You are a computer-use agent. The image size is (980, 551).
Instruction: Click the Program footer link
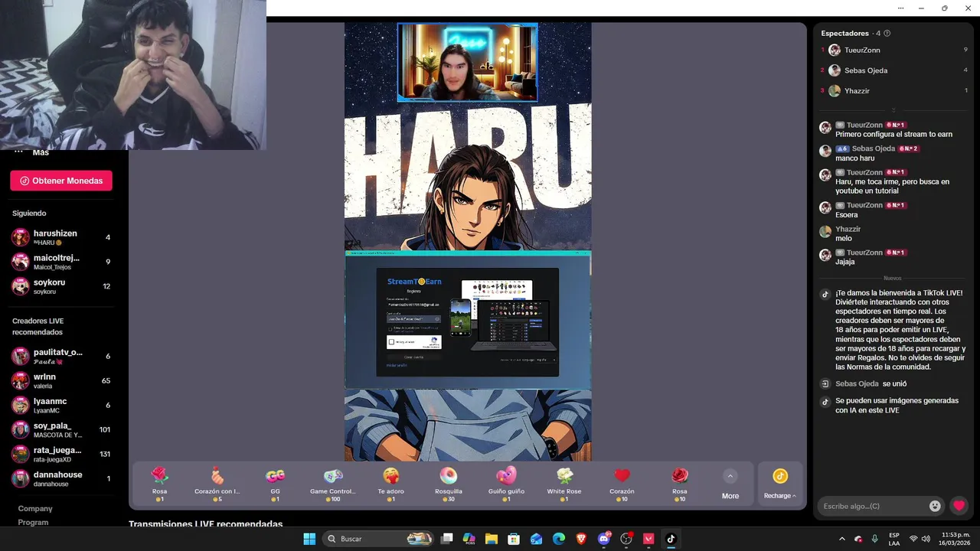(x=33, y=522)
